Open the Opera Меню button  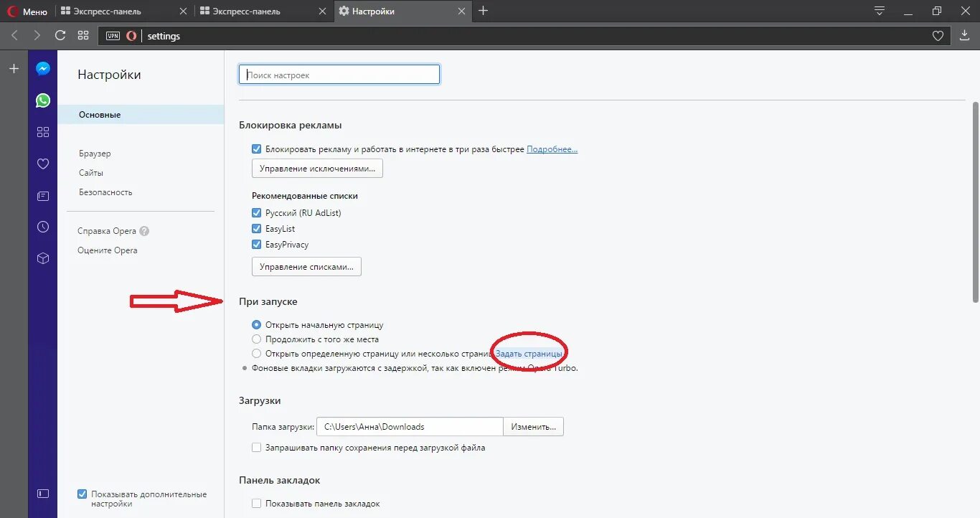point(27,11)
